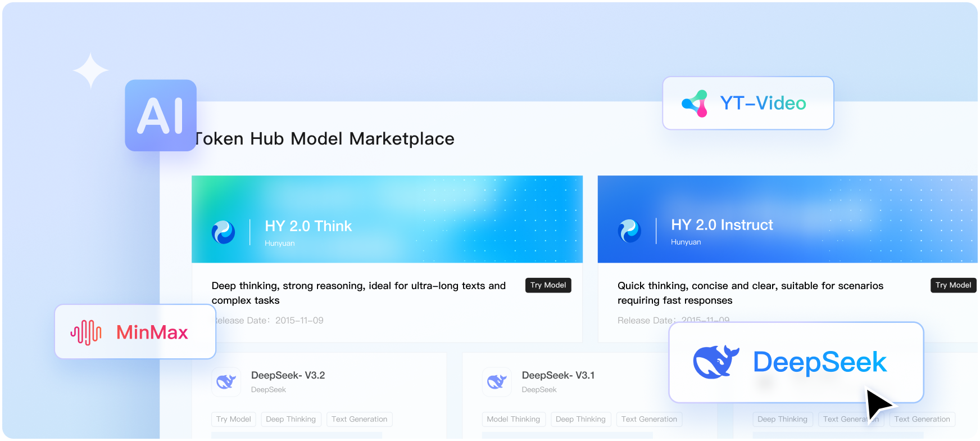
Task: Select Model Thinking tag on DeepSeek- V3.1 card
Action: pos(514,419)
